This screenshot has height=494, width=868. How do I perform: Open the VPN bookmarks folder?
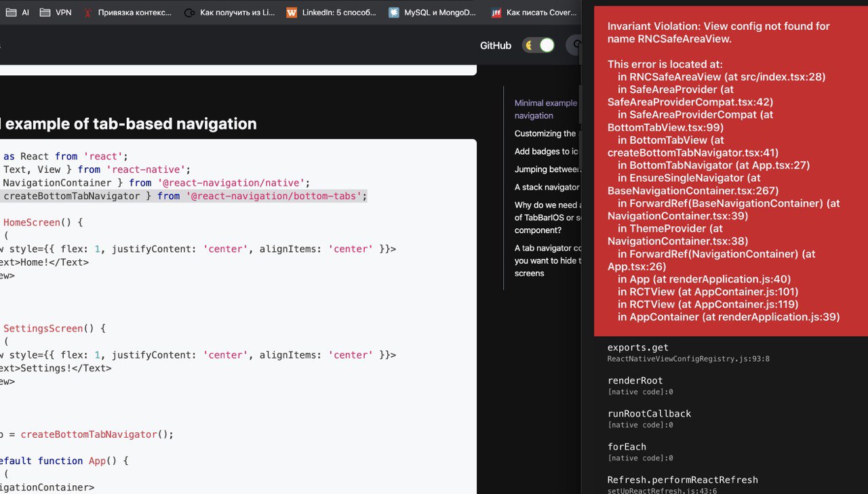(56, 12)
